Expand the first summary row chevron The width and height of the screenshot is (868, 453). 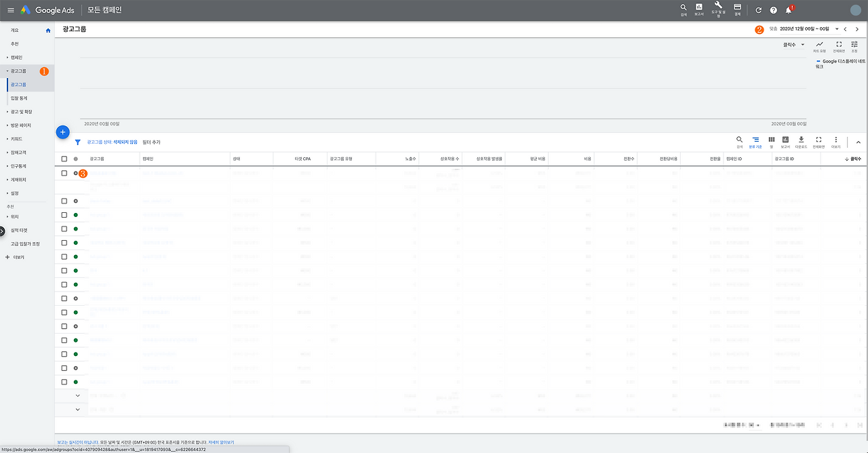tap(77, 395)
